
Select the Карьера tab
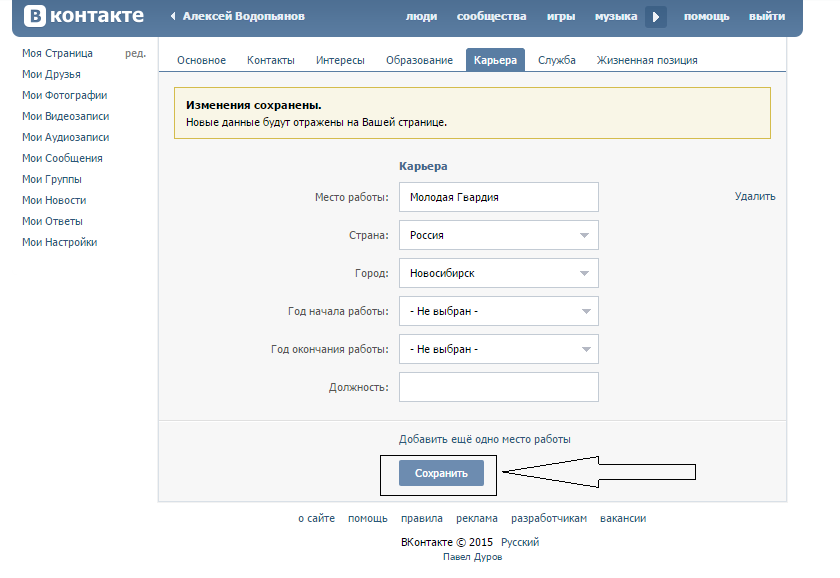click(495, 60)
